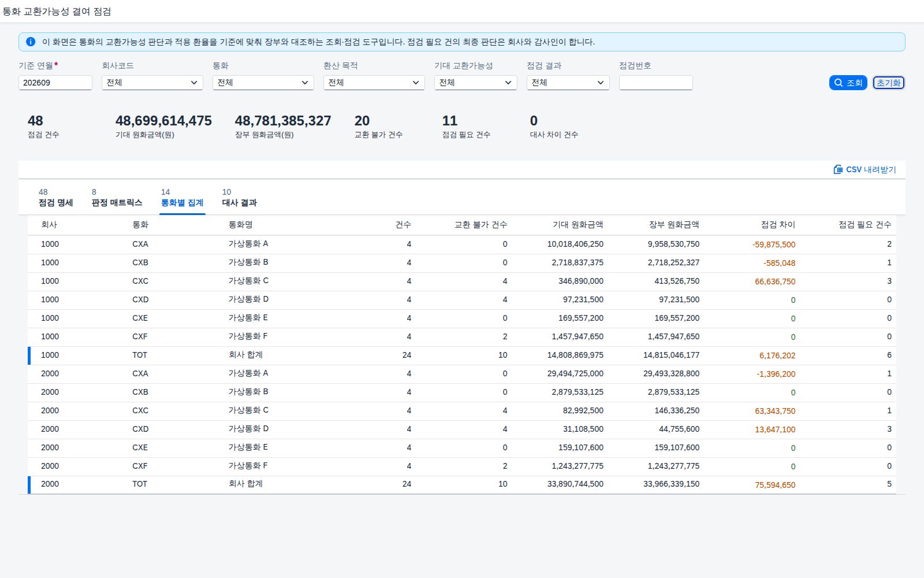Screen dimensions: 924x578
Task: Select the 통화별 집계 tab
Action: [x=182, y=198]
